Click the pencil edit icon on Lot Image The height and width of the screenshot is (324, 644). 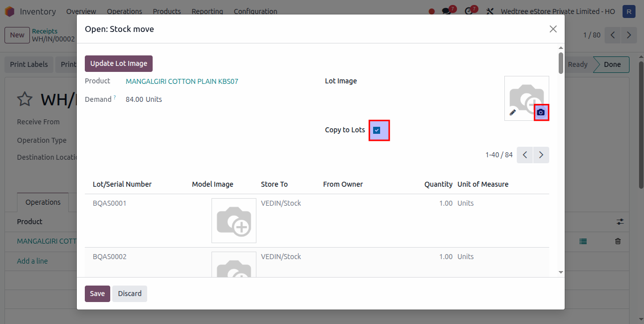click(x=513, y=113)
